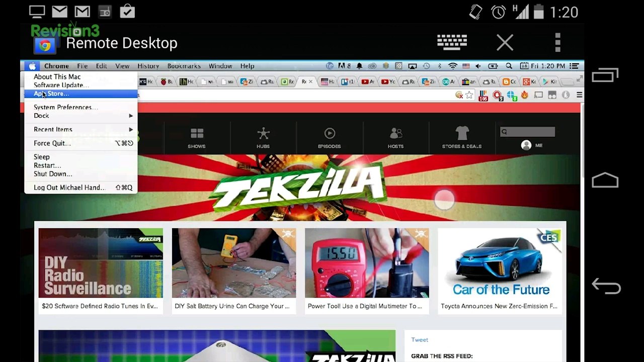
Task: Open the History menu
Action: click(148, 66)
